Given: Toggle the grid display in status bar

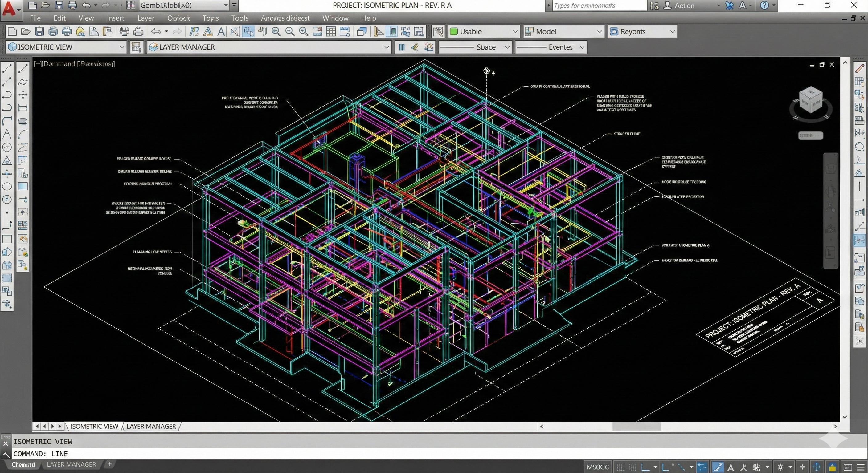Looking at the screenshot, I should (x=620, y=467).
